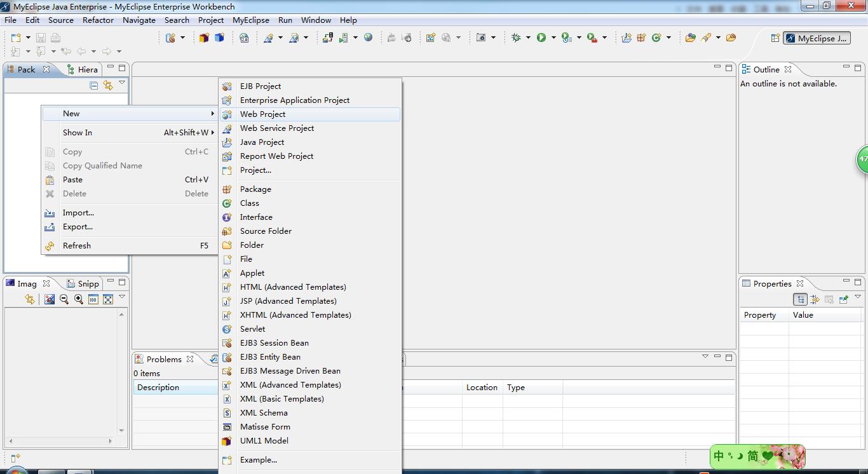The image size is (868, 474).
Task: Toggle Link with Editor in Package Explorer
Action: [108, 85]
